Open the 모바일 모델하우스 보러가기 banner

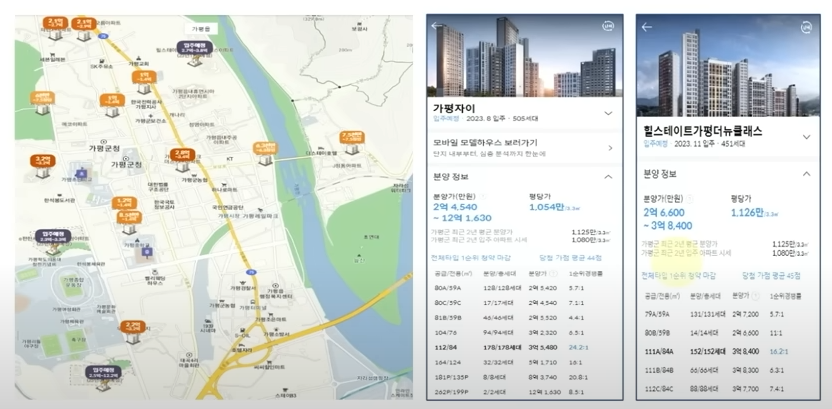coord(524,148)
